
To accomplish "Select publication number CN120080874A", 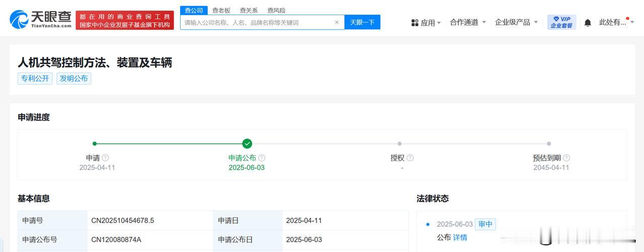I will [x=116, y=239].
